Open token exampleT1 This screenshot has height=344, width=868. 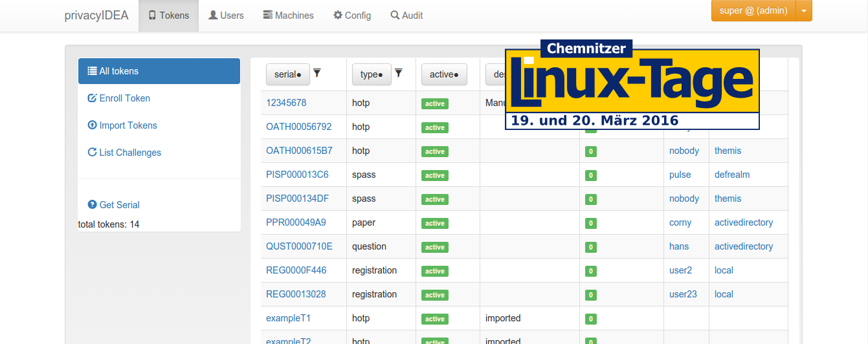point(288,318)
